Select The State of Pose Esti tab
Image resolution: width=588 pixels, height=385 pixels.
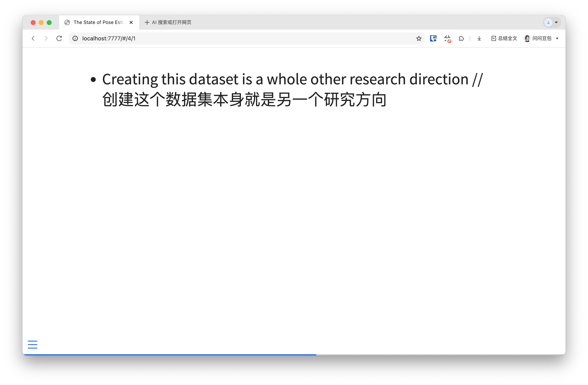pyautogui.click(x=99, y=22)
